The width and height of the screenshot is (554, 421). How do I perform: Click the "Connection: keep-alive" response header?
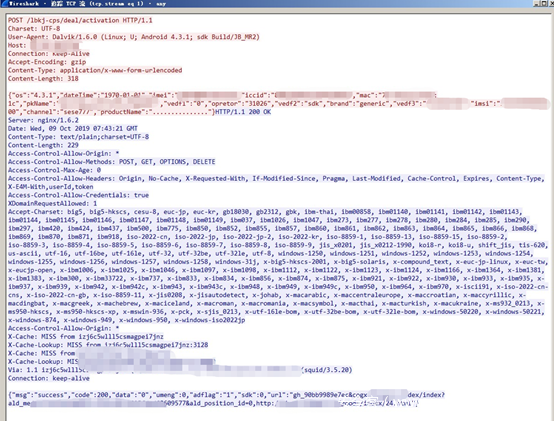pos(49,379)
